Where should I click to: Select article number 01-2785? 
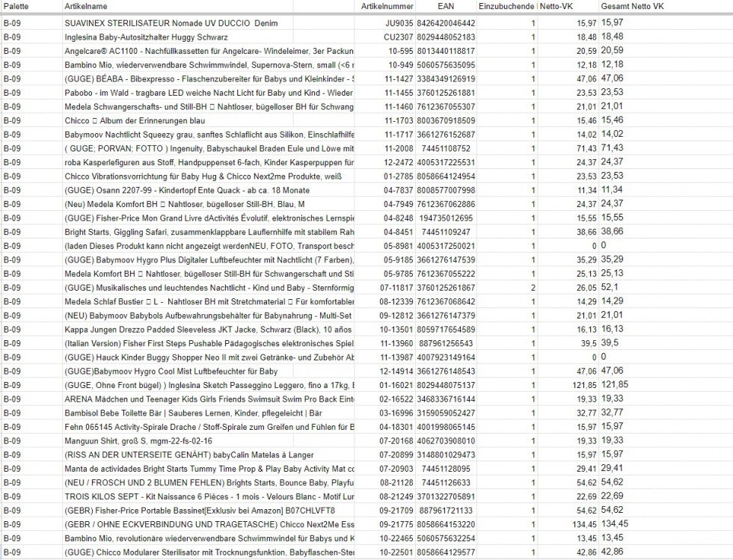pos(398,176)
